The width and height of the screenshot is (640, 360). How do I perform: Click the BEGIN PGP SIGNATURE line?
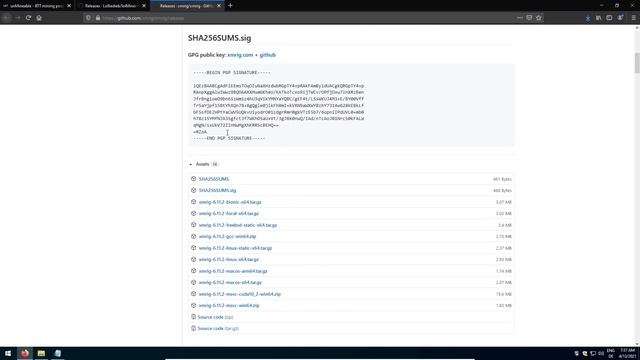231,73
